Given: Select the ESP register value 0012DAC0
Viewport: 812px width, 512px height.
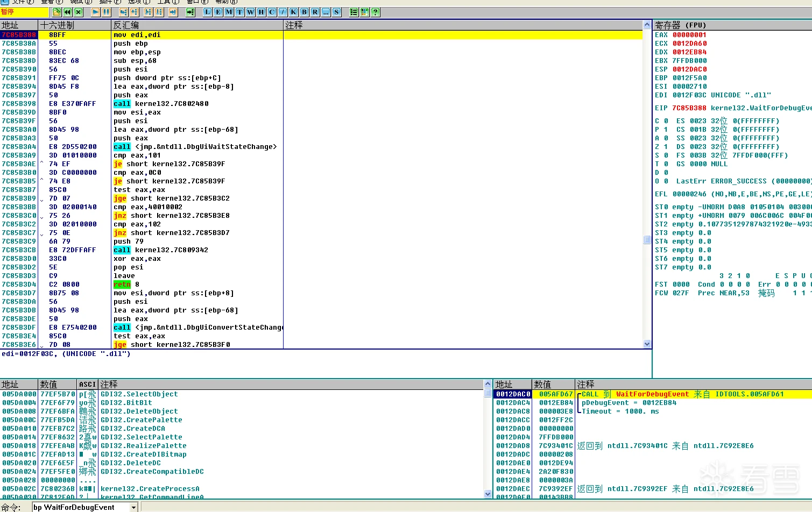Looking at the screenshot, I should 689,69.
